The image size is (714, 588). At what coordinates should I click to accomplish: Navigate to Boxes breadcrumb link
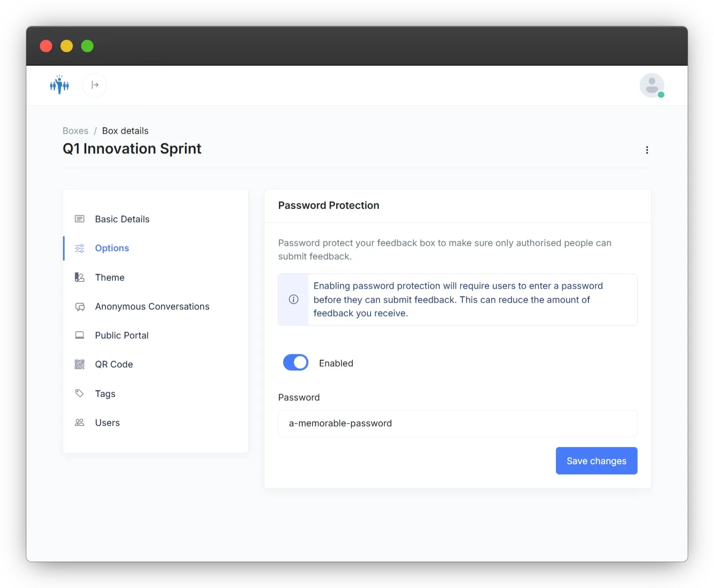(x=75, y=131)
